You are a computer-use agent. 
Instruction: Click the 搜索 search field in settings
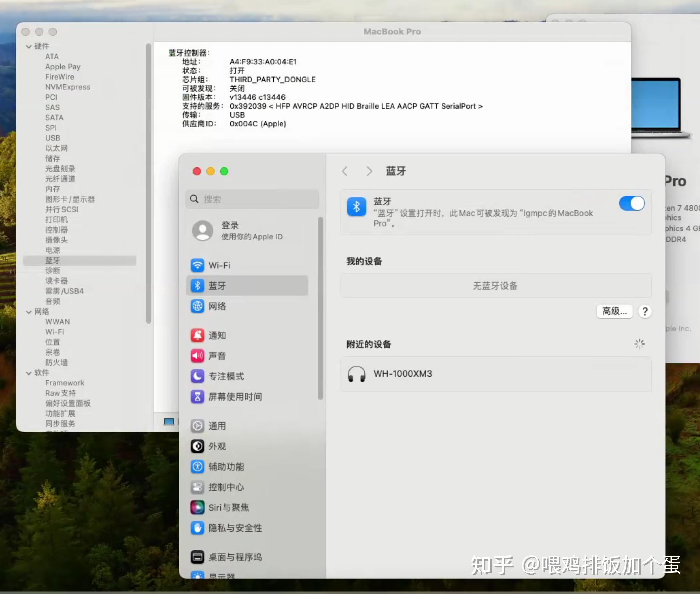pyautogui.click(x=252, y=199)
